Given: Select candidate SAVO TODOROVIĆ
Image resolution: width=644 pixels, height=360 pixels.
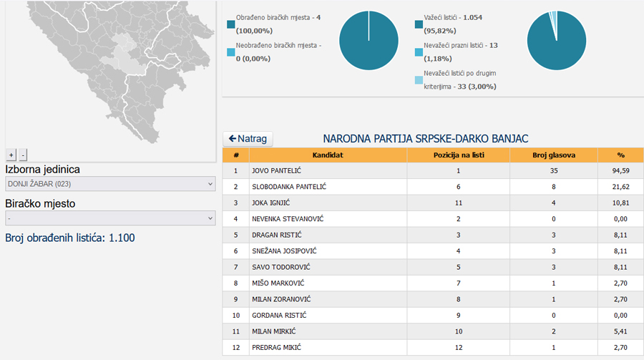Looking at the screenshot, I should tap(281, 267).
